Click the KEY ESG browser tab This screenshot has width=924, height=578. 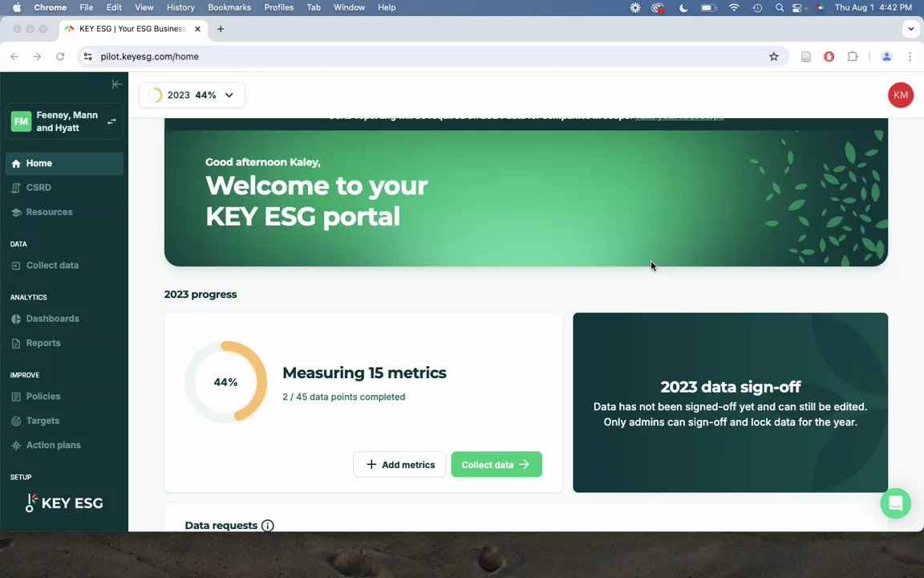tap(133, 29)
